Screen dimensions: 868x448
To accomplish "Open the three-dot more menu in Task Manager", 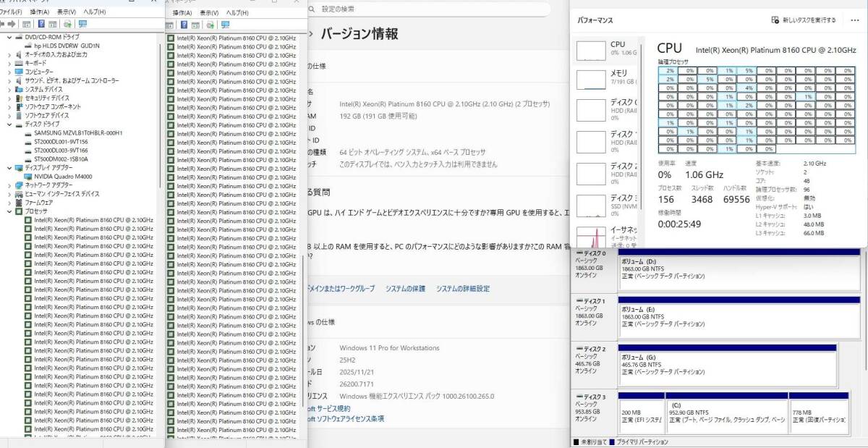I will coord(854,20).
